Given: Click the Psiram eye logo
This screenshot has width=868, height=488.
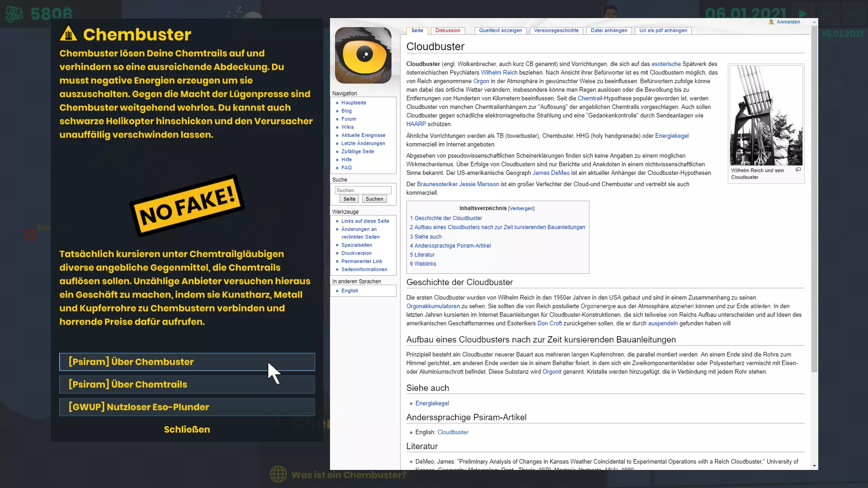Looking at the screenshot, I should point(363,55).
